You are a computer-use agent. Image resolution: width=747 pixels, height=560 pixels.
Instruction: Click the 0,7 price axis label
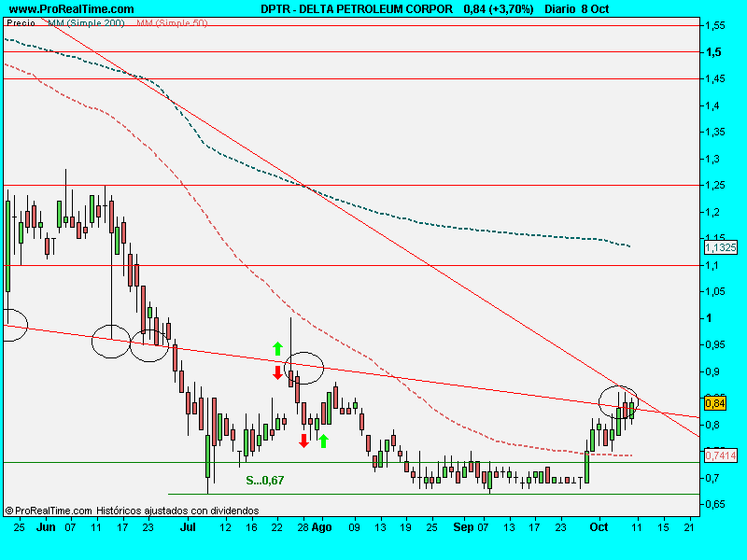712,478
